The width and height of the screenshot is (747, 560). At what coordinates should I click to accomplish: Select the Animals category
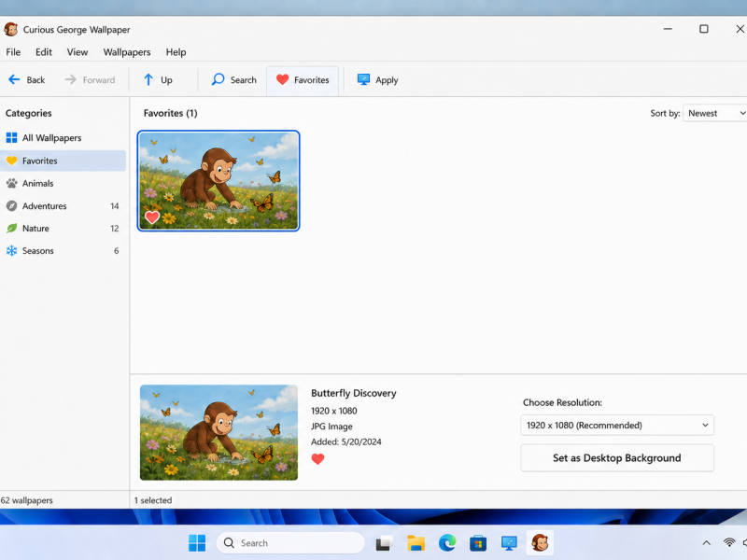[63, 183]
